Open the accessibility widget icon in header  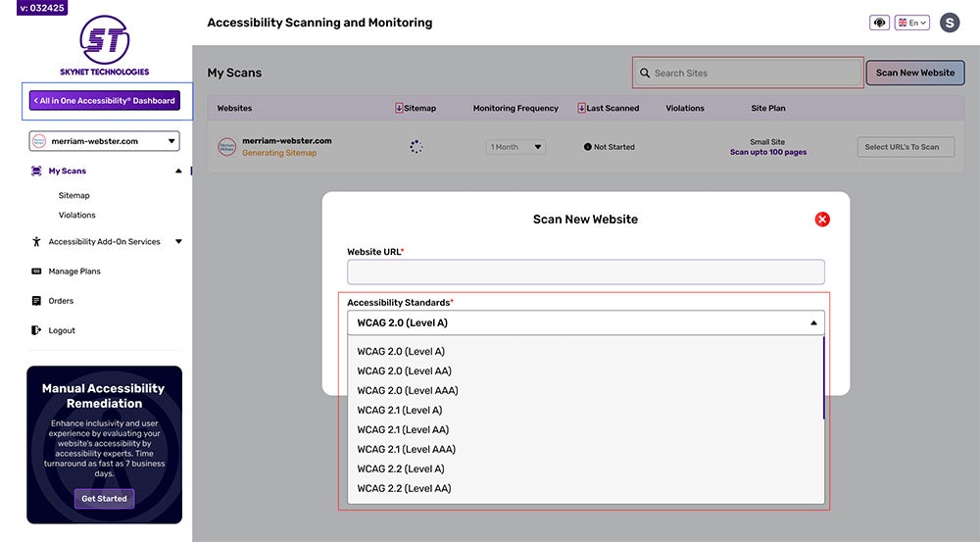[x=879, y=23]
